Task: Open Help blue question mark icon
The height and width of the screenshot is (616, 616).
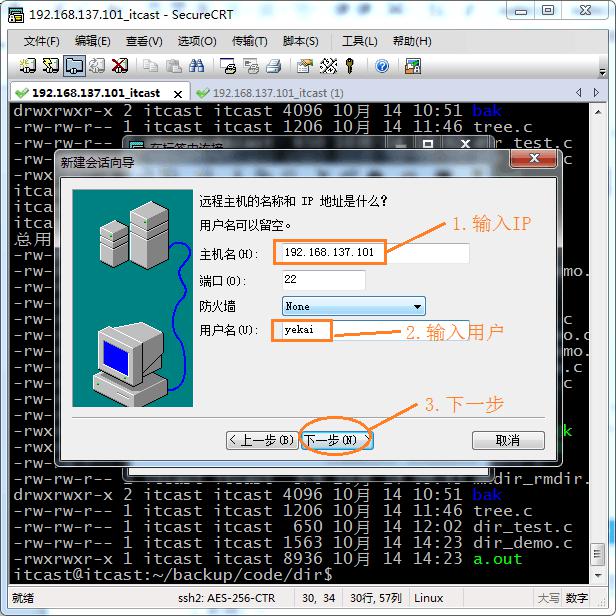Action: (382, 66)
